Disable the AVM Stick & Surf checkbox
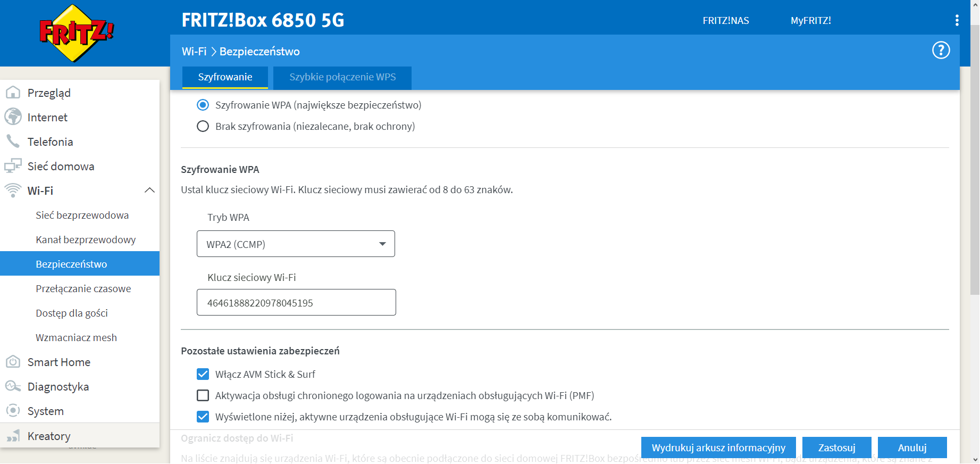 (x=203, y=374)
